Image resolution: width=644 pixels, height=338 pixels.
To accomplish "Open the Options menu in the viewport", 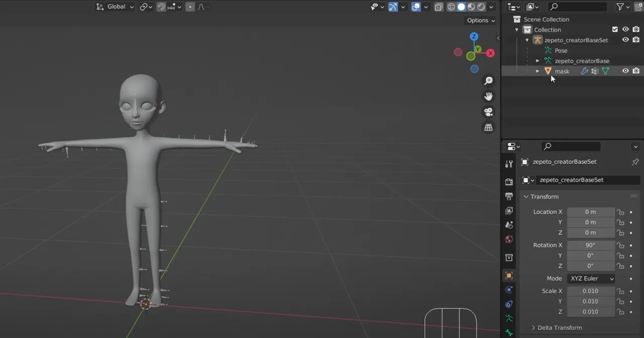I will click(479, 20).
